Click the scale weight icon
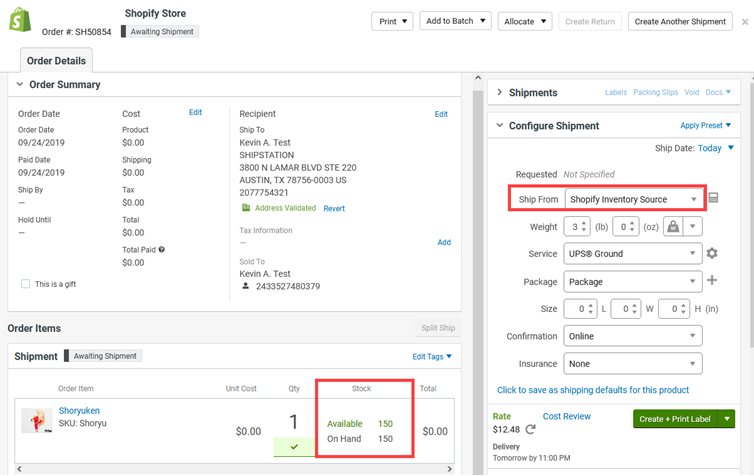Screen dimensions: 754x476 [x=673, y=226]
